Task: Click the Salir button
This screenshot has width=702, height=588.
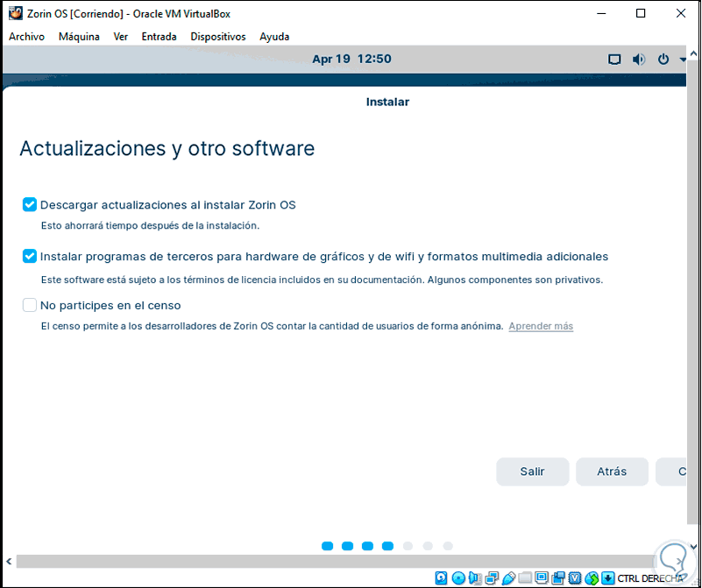Action: coord(532,471)
